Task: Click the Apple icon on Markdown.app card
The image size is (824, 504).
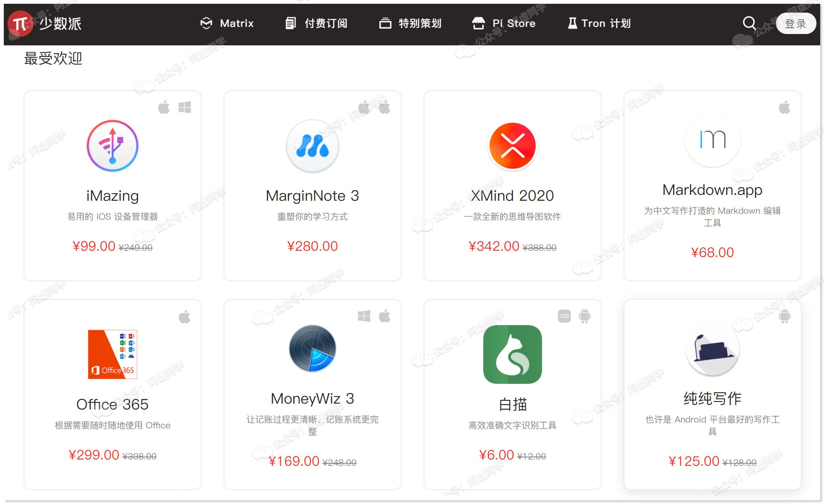Action: coord(785,108)
